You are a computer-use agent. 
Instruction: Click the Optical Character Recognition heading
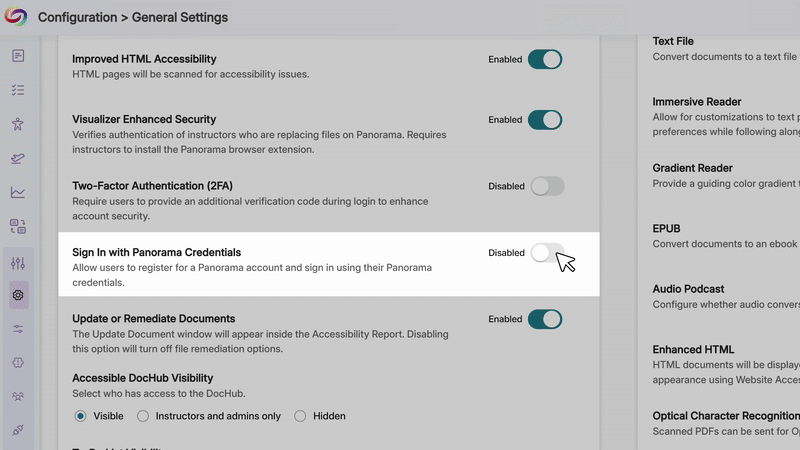click(726, 416)
